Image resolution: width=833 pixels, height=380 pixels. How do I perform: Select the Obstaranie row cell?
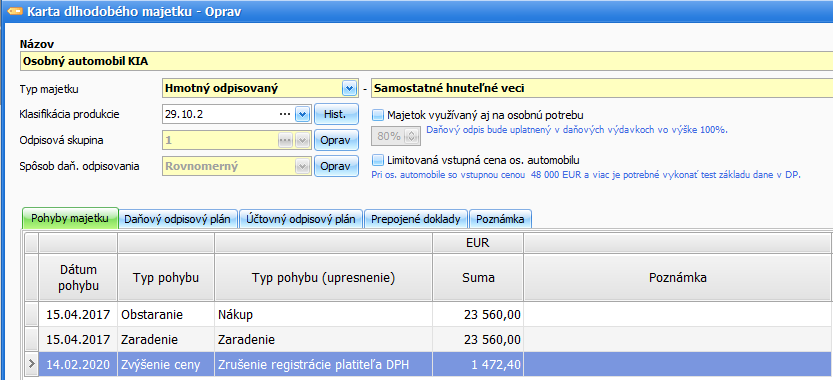166,315
